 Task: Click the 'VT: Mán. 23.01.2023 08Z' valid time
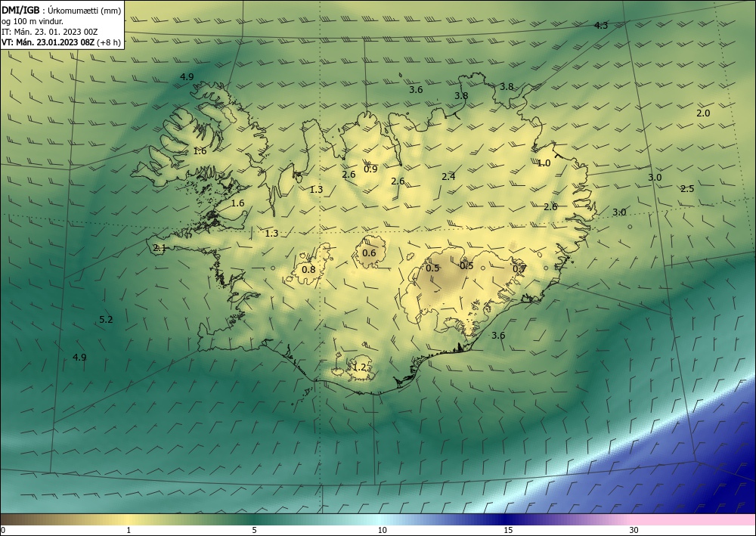[48, 42]
